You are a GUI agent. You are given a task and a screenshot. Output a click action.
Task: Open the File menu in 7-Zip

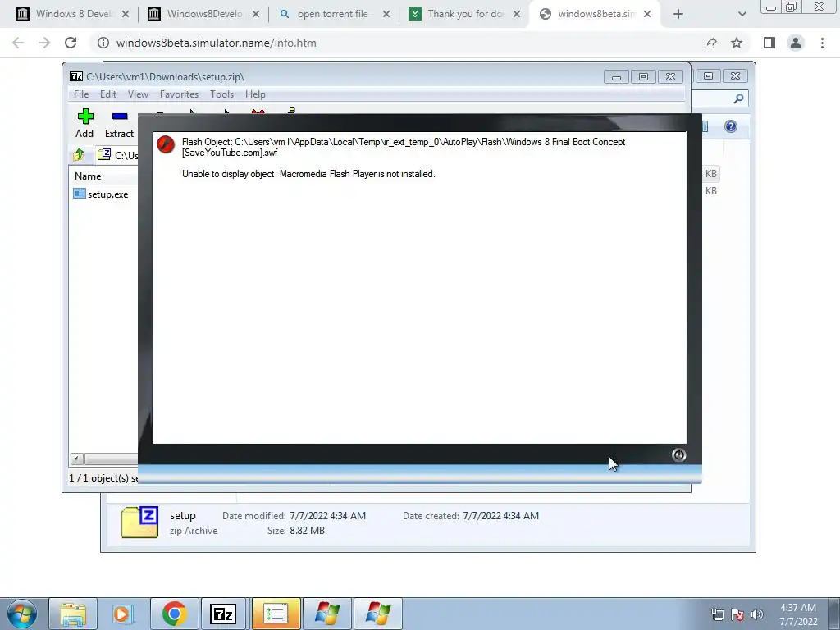[x=81, y=94]
